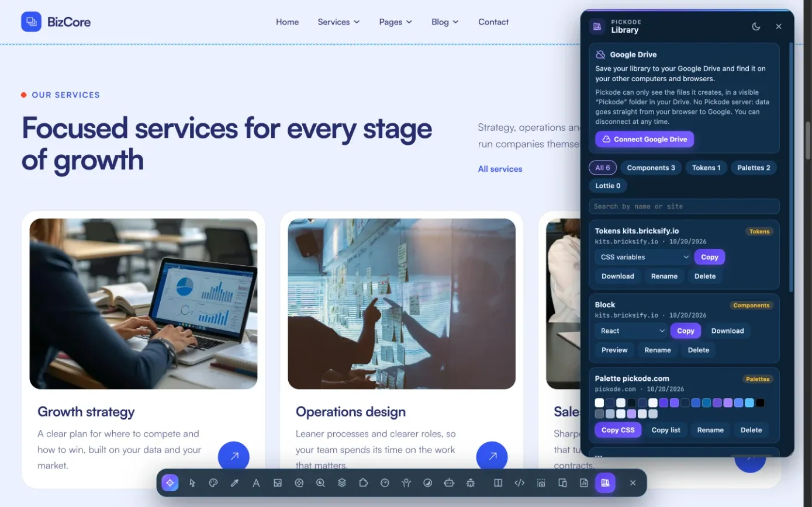Toggle dark mode moon icon in Pickode panel
812x507 pixels.
[756, 26]
